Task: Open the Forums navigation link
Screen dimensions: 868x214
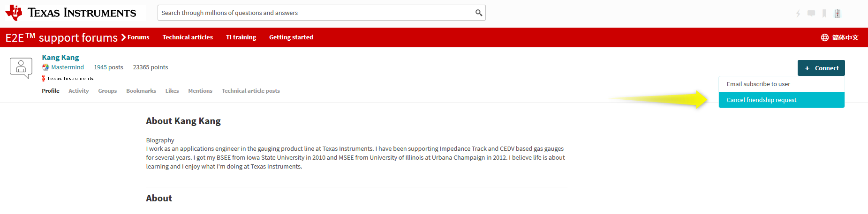Action: [x=138, y=37]
